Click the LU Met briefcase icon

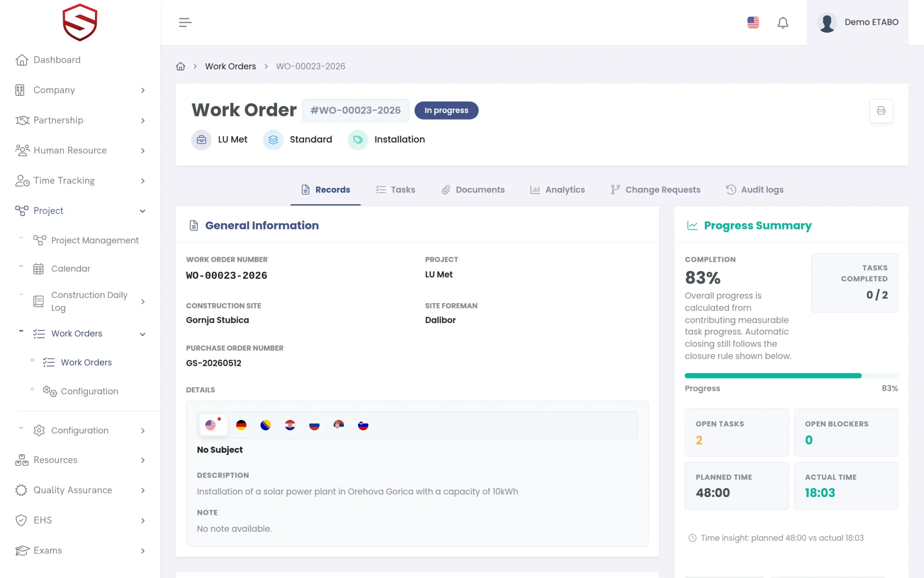(201, 139)
